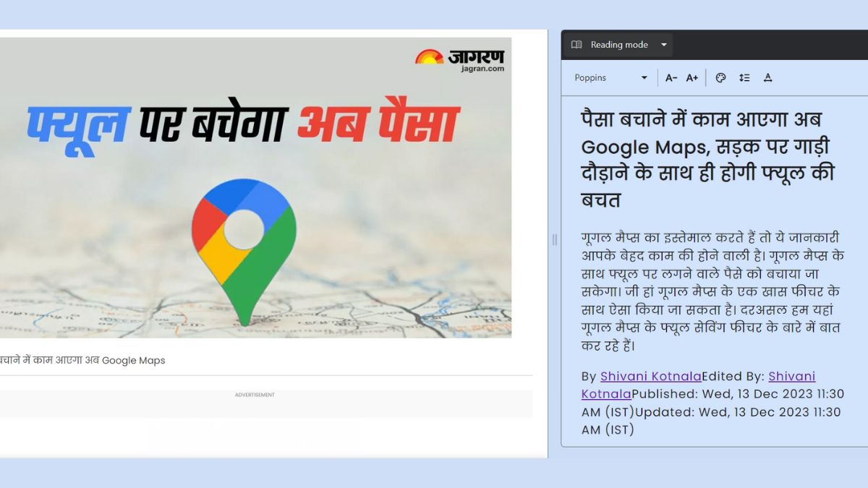Increase font size with A+ button
This screenshot has height=488, width=868.
point(692,78)
